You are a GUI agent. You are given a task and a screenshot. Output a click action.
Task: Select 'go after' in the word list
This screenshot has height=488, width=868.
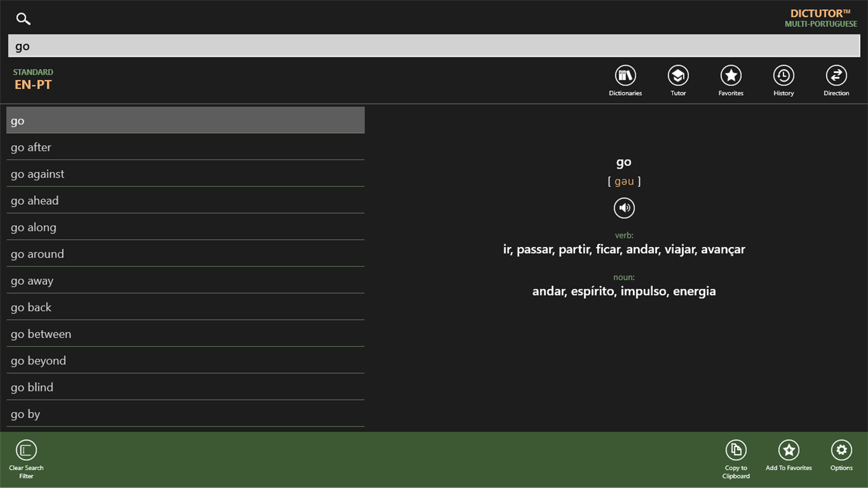click(186, 147)
